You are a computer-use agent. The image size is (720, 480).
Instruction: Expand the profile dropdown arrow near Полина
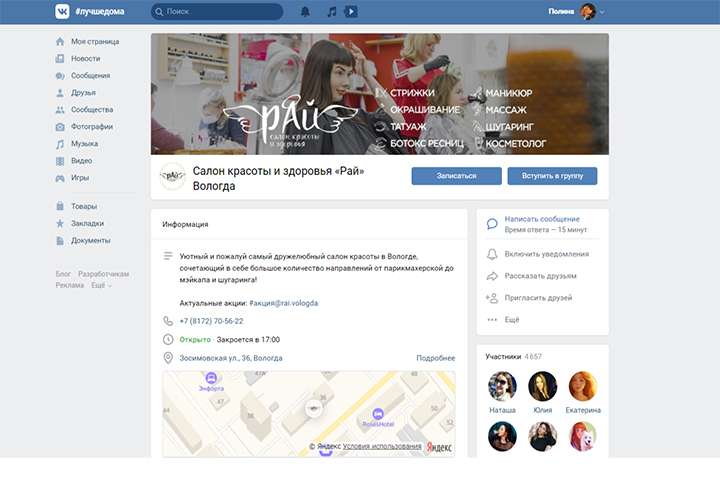(x=602, y=12)
